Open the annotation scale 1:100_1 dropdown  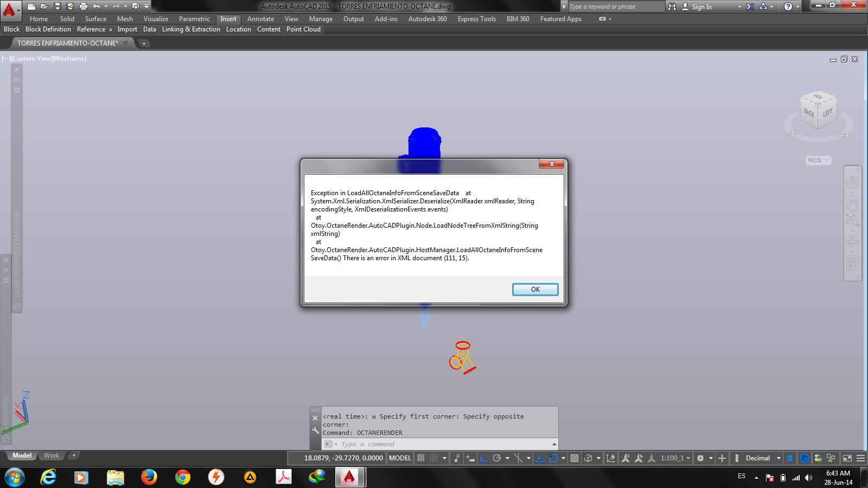coord(675,458)
